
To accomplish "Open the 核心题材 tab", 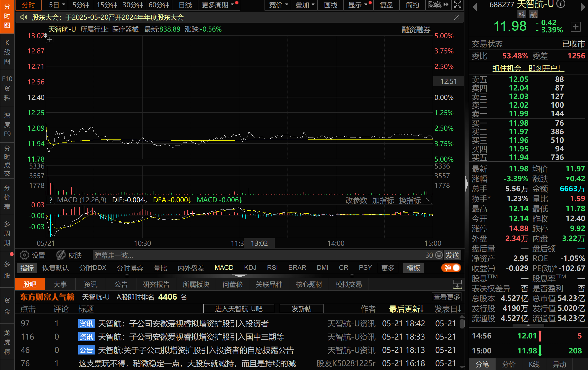I will [x=309, y=284].
